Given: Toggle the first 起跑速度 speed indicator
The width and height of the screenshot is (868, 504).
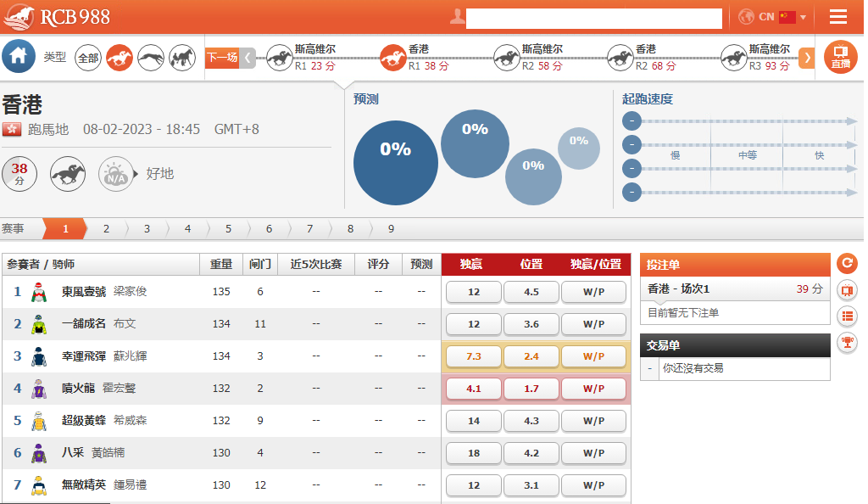Looking at the screenshot, I should pos(632,121).
